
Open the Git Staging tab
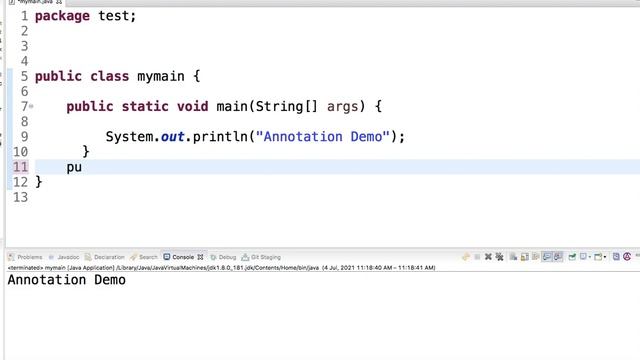click(x=266, y=257)
